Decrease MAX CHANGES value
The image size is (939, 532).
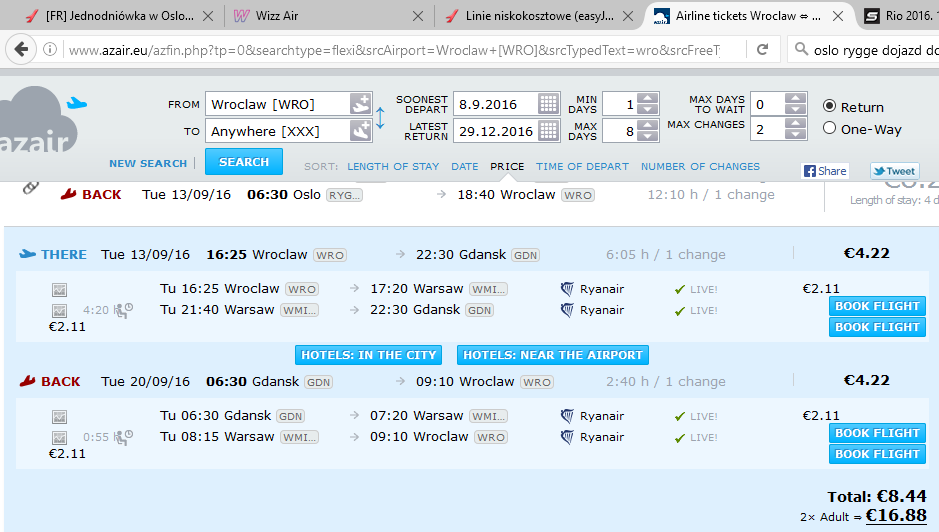(x=795, y=134)
